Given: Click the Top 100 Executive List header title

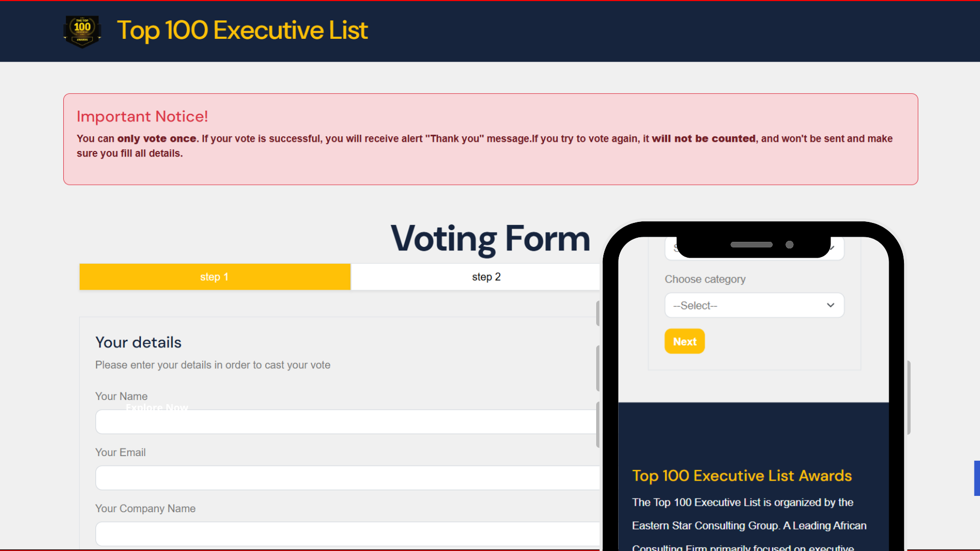Looking at the screenshot, I should pos(242,30).
